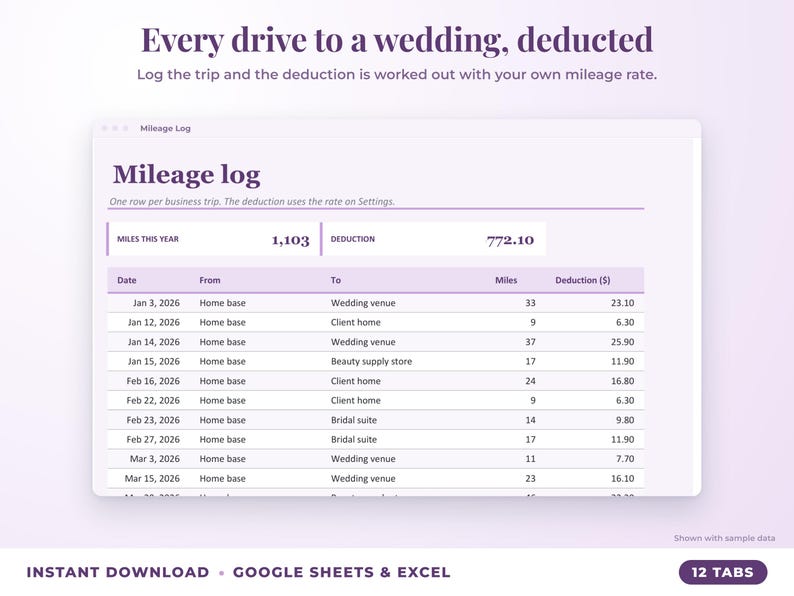Click the Miles column header
794x596 pixels.
(x=506, y=280)
